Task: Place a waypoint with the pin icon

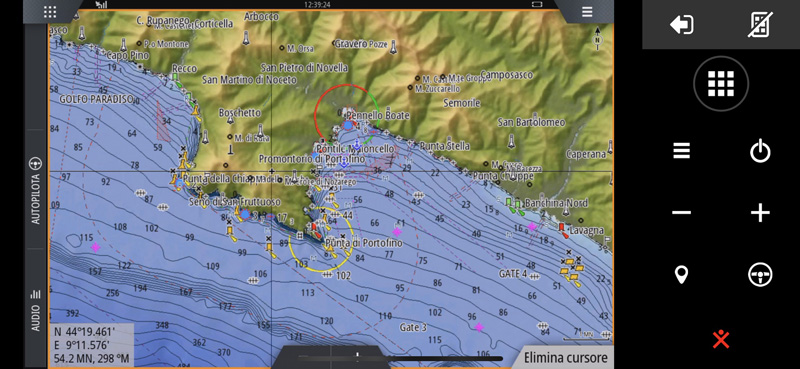Action: pos(682,275)
